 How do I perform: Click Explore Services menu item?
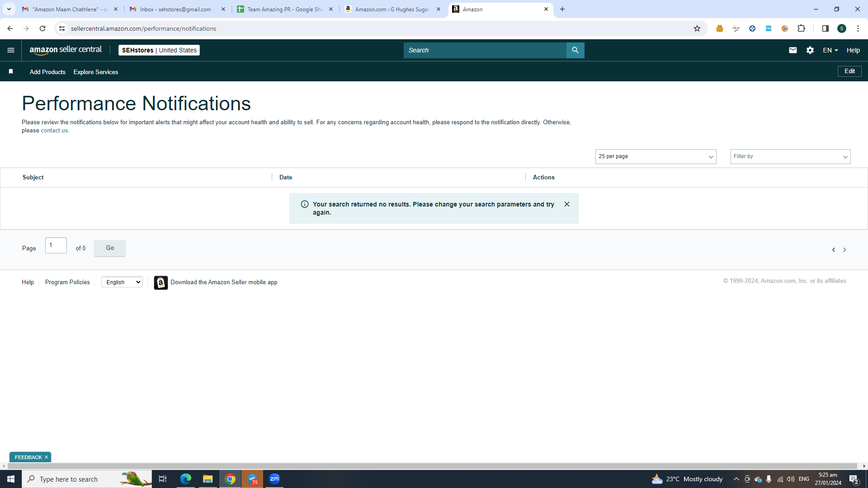96,72
